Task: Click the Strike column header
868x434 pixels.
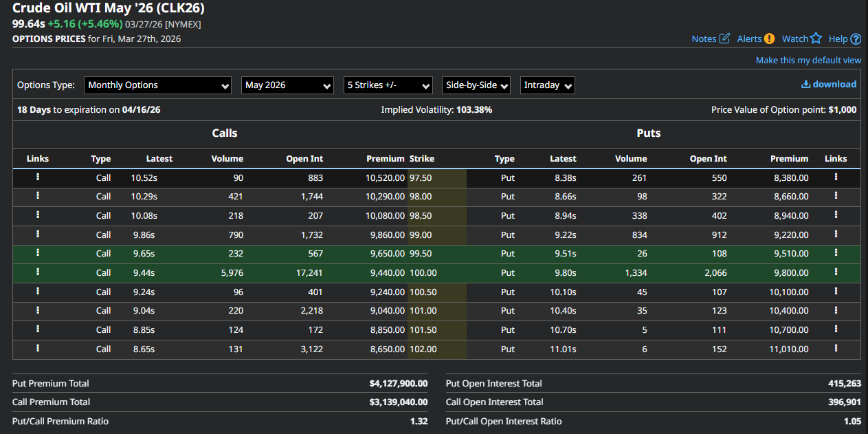Action: pyautogui.click(x=421, y=159)
